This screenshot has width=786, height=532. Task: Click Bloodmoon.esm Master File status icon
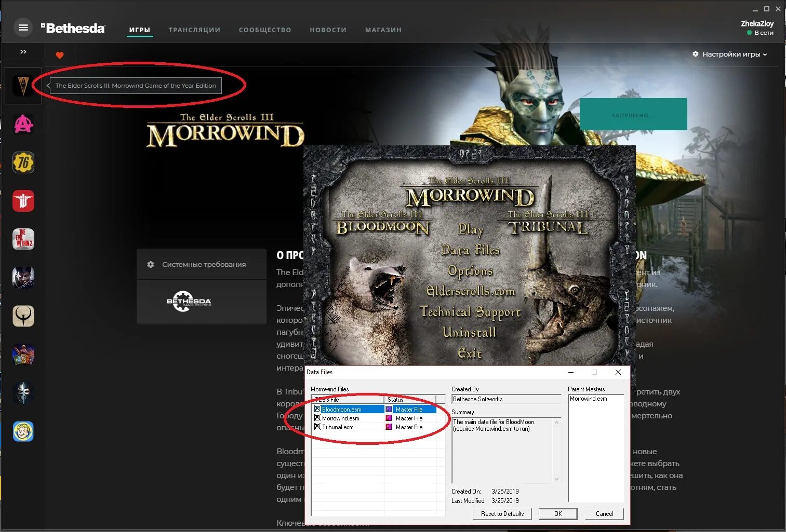pos(389,410)
